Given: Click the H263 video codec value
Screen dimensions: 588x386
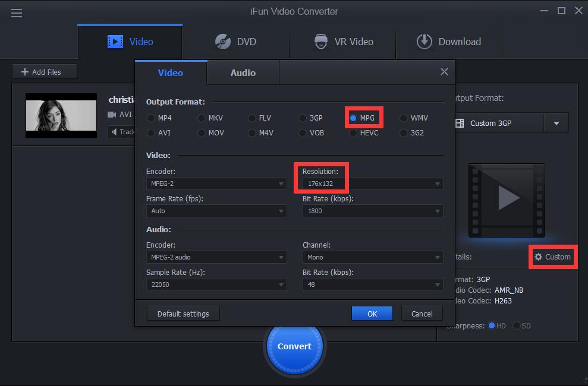Looking at the screenshot, I should coord(503,300).
